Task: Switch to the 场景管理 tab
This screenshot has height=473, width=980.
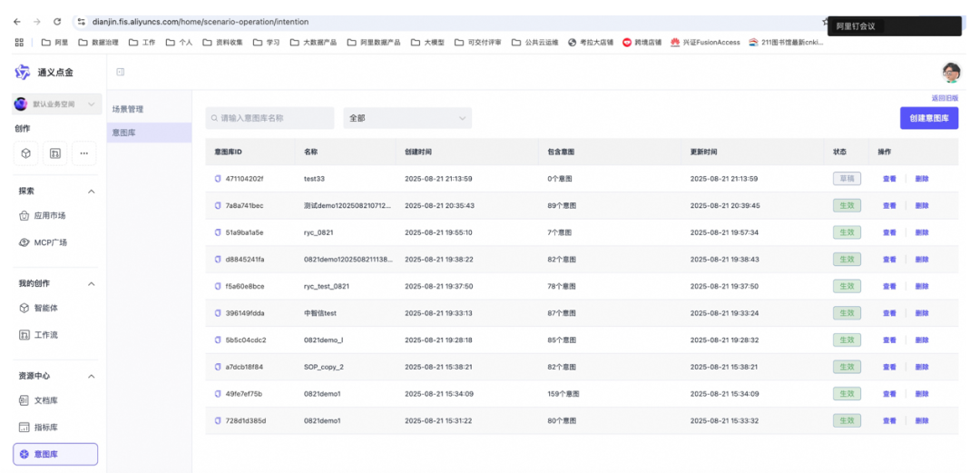Action: (x=150, y=109)
